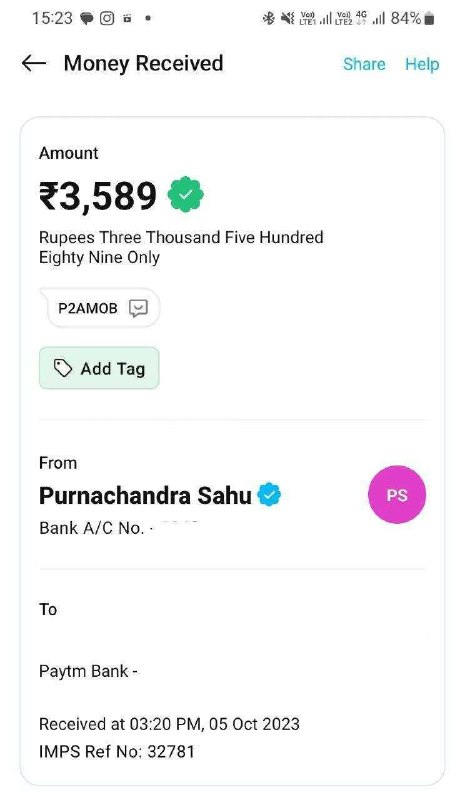Tap the mute vibrate status icon
This screenshot has height=800, width=465.
pos(288,19)
